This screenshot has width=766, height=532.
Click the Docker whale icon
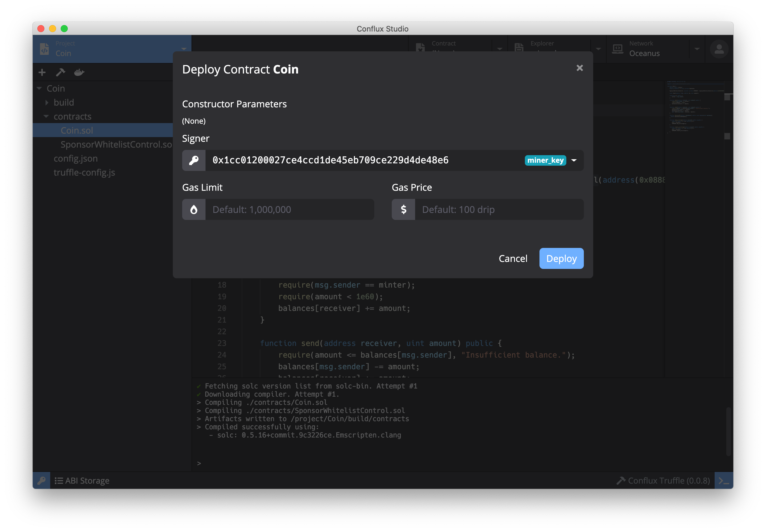[79, 72]
